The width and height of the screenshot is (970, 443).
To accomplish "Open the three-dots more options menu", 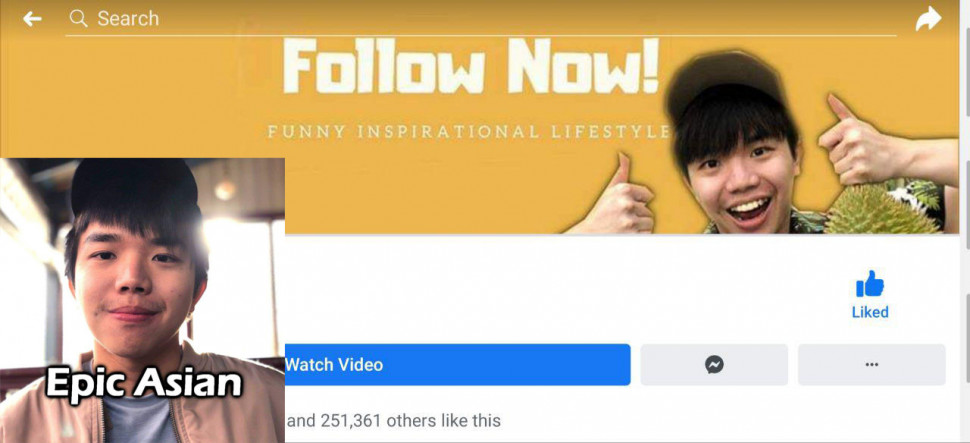I will 872,364.
